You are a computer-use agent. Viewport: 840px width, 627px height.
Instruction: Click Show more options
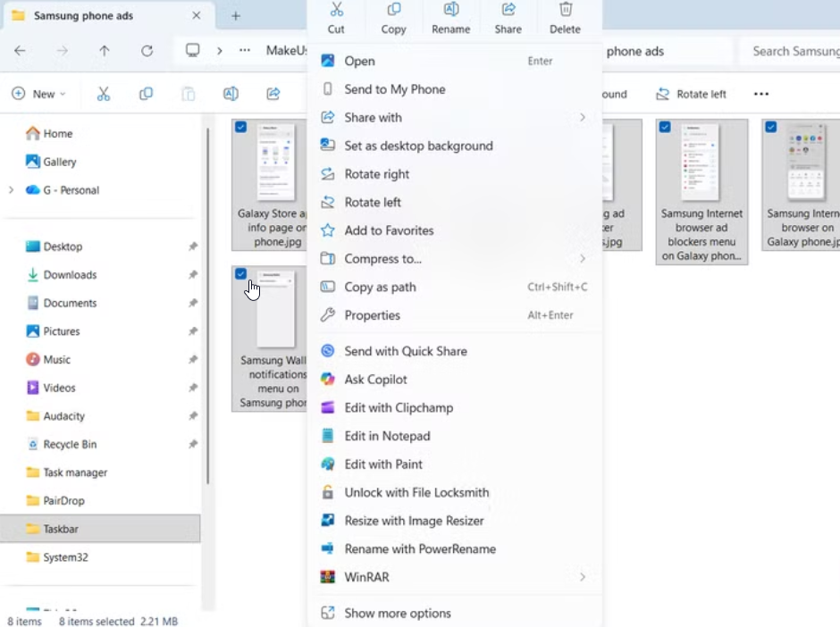(x=398, y=614)
